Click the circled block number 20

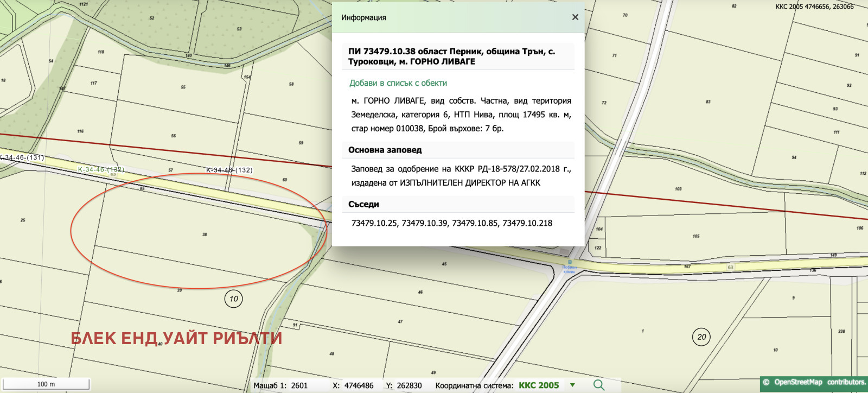(701, 337)
